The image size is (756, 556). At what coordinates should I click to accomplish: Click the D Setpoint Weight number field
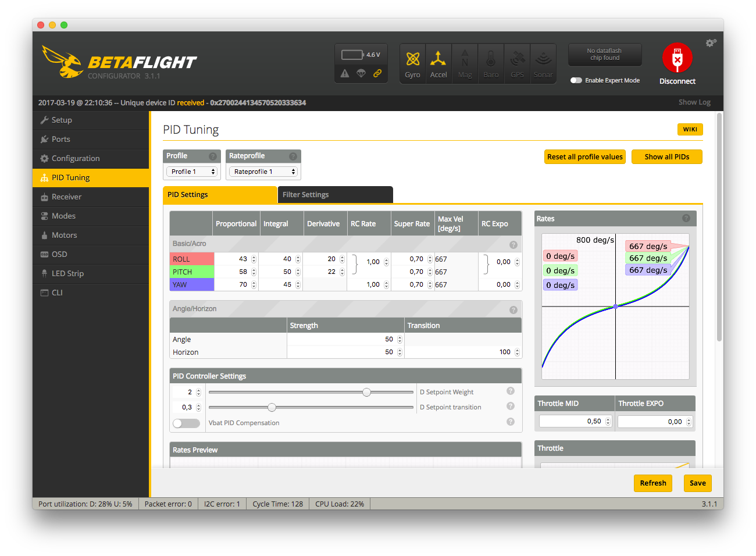(187, 393)
